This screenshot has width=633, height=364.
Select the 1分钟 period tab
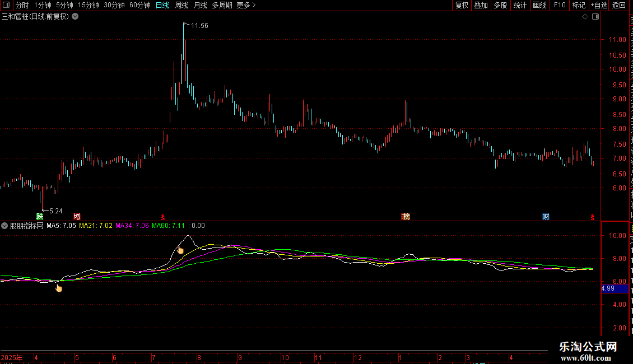[43, 5]
